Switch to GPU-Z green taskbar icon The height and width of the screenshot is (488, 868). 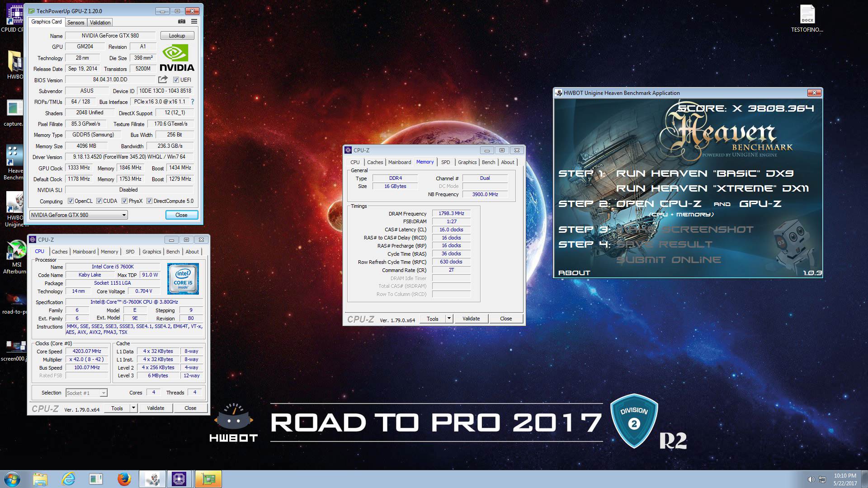click(x=208, y=479)
